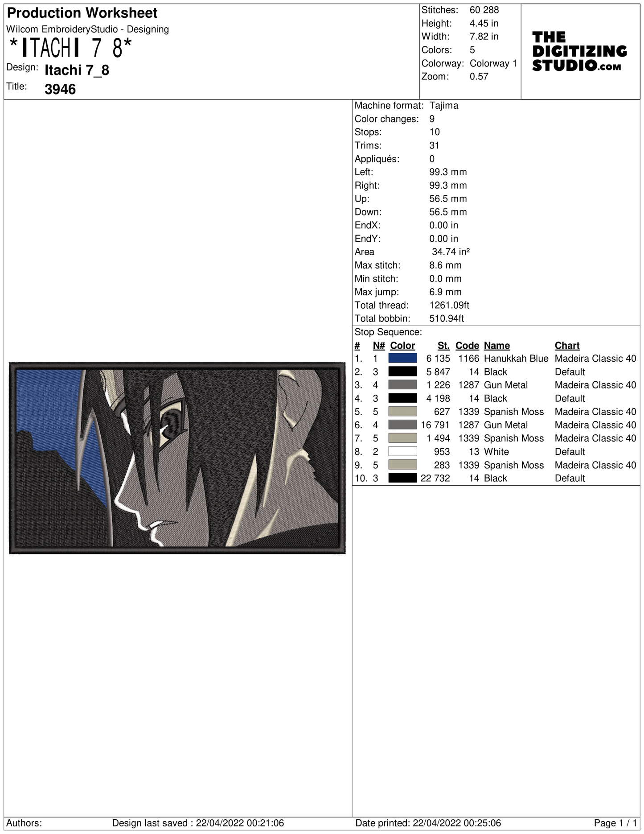Viewport: 644px width, 834px height.
Task: Click the 'St.' column header
Action: (x=443, y=345)
